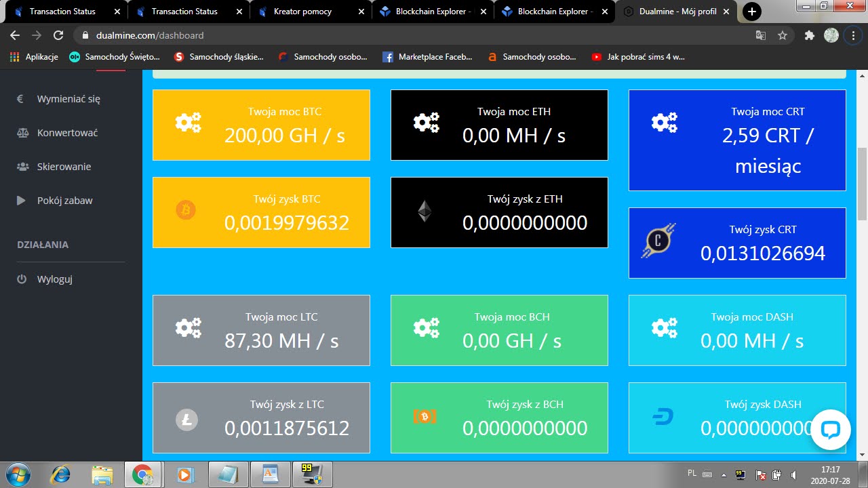
Task: Close the Kreator pomocy tab
Action: point(360,12)
